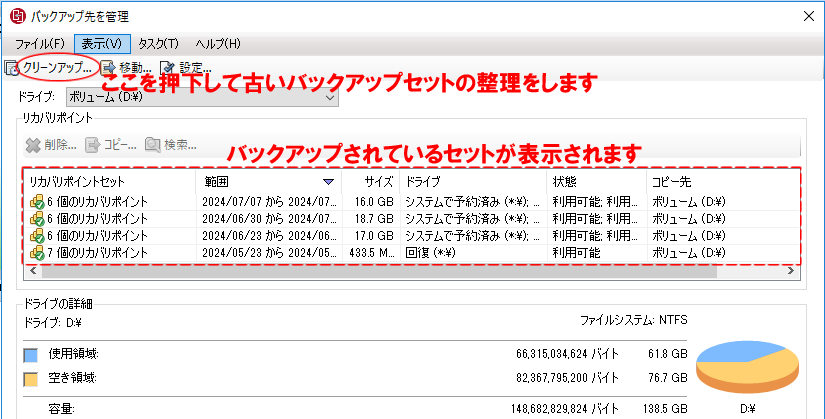
Task: Sort by リカバリポイントセット column header
Action: click(110, 182)
